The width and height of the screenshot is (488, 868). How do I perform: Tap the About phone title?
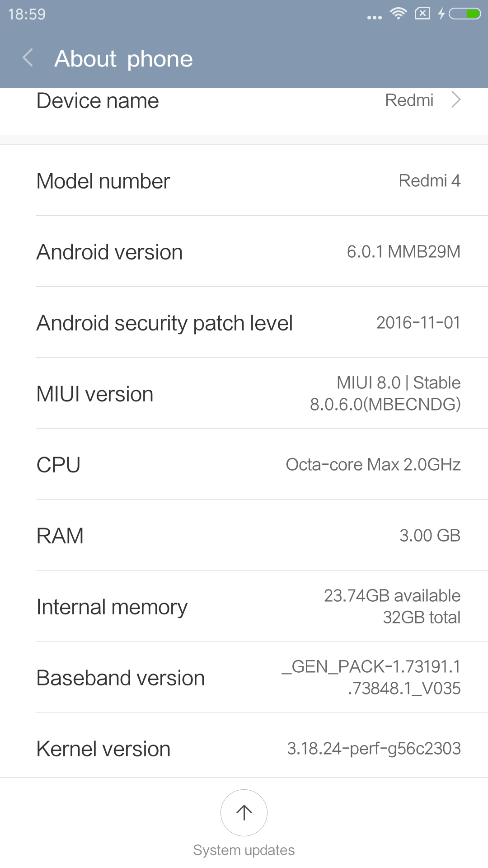pos(123,59)
